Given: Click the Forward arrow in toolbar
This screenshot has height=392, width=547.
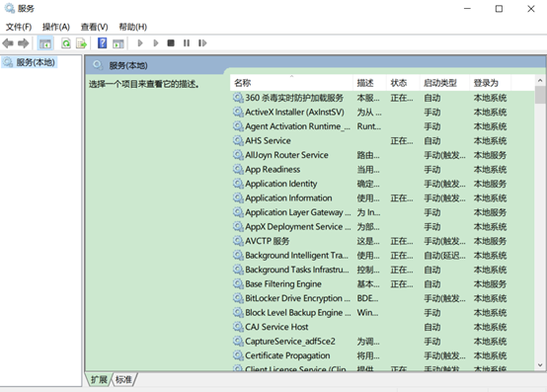Looking at the screenshot, I should (x=24, y=43).
